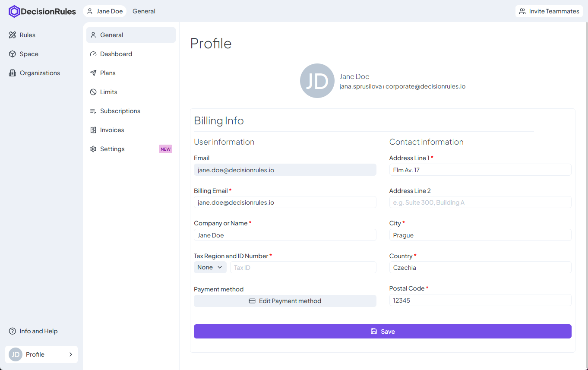Expand the Profile menu chevron
The width and height of the screenshot is (588, 370).
pyautogui.click(x=71, y=354)
